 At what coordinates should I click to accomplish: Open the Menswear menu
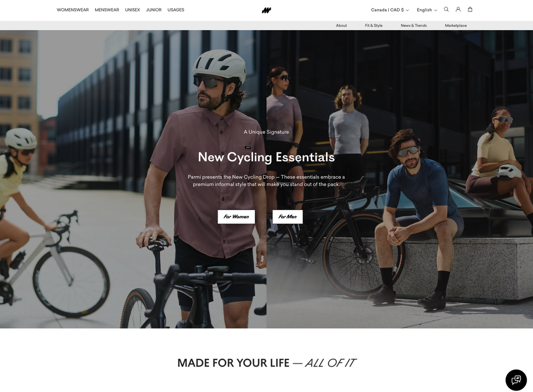pos(107,10)
